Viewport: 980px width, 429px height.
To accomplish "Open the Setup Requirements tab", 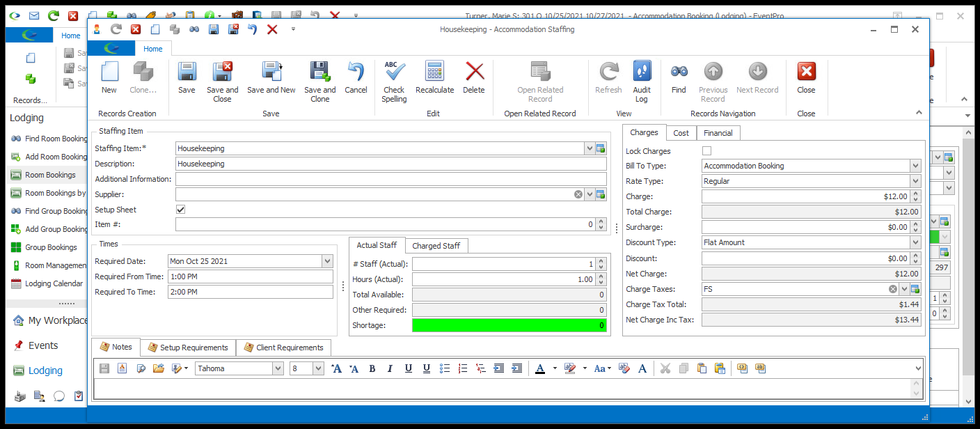I will click(188, 348).
